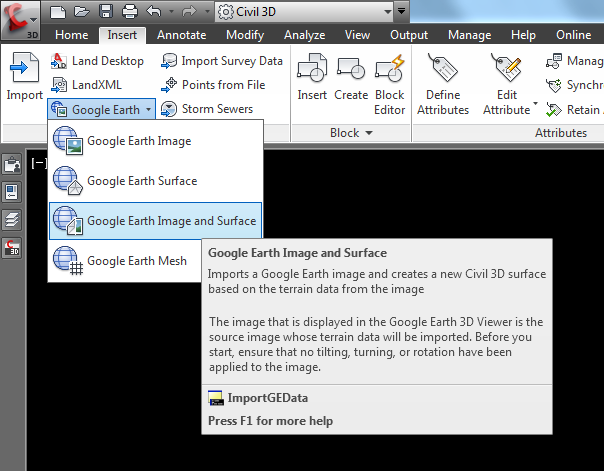Click the Manage attributes button

pos(574,61)
